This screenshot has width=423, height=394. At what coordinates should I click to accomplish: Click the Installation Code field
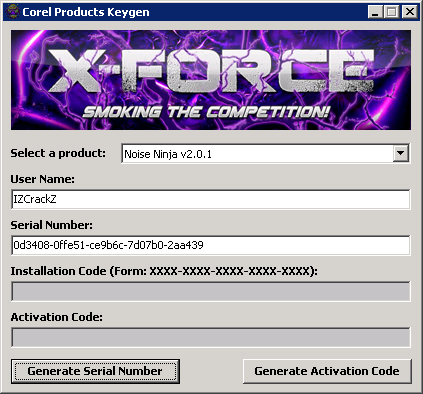pyautogui.click(x=211, y=291)
